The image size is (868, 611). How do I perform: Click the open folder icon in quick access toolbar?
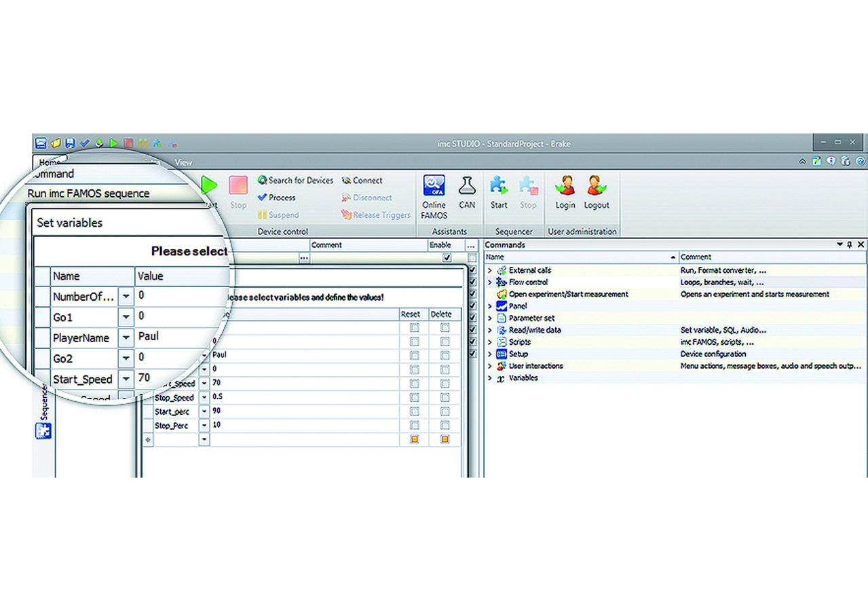point(56,143)
